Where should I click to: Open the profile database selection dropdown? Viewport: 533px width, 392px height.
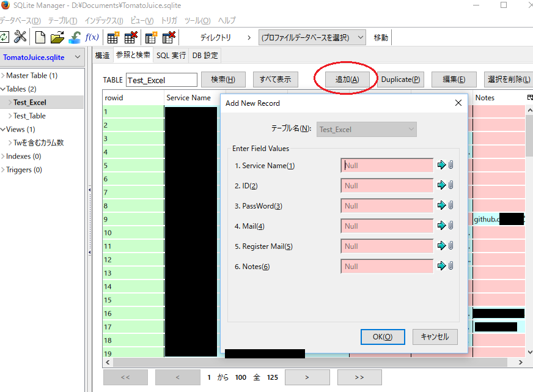tap(312, 37)
